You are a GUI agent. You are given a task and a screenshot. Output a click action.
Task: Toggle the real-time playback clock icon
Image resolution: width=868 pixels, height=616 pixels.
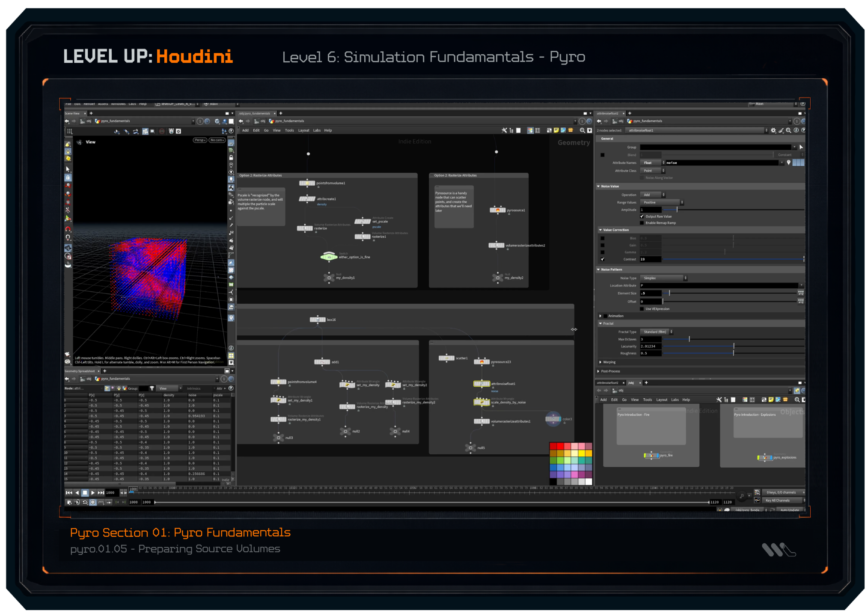tap(93, 502)
